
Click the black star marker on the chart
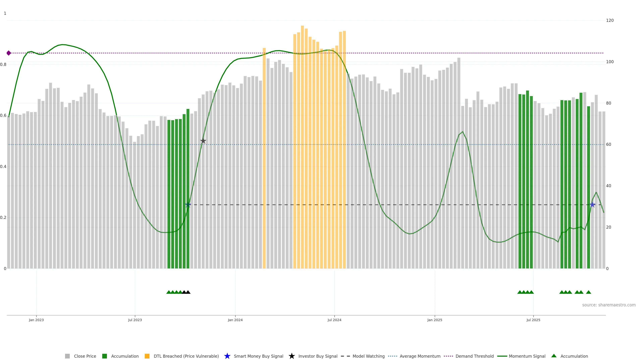[x=203, y=141]
